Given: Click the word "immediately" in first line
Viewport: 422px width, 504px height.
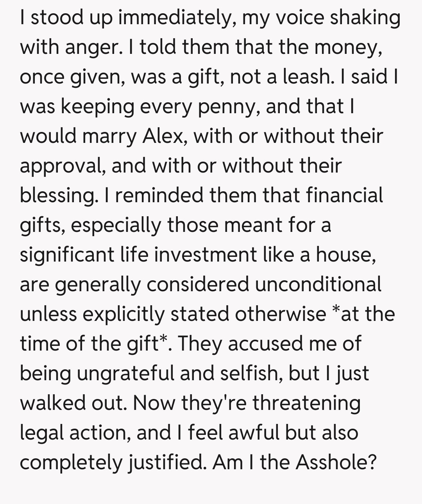Looking at the screenshot, I should (177, 18).
